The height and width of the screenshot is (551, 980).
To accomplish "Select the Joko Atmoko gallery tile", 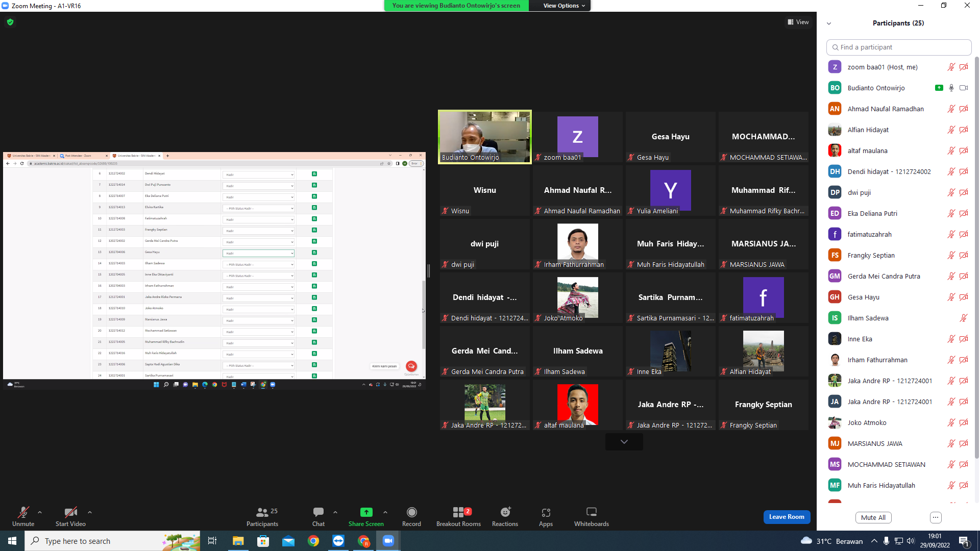I will coord(578,297).
